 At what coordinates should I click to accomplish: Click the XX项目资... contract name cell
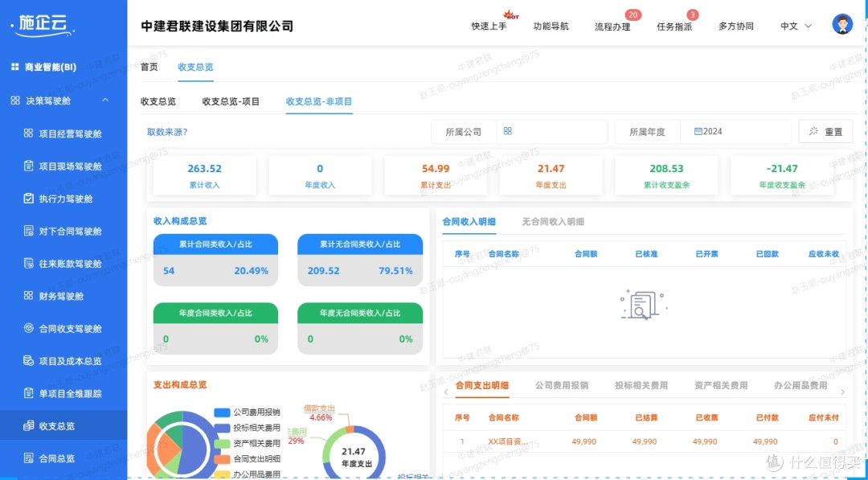click(508, 441)
